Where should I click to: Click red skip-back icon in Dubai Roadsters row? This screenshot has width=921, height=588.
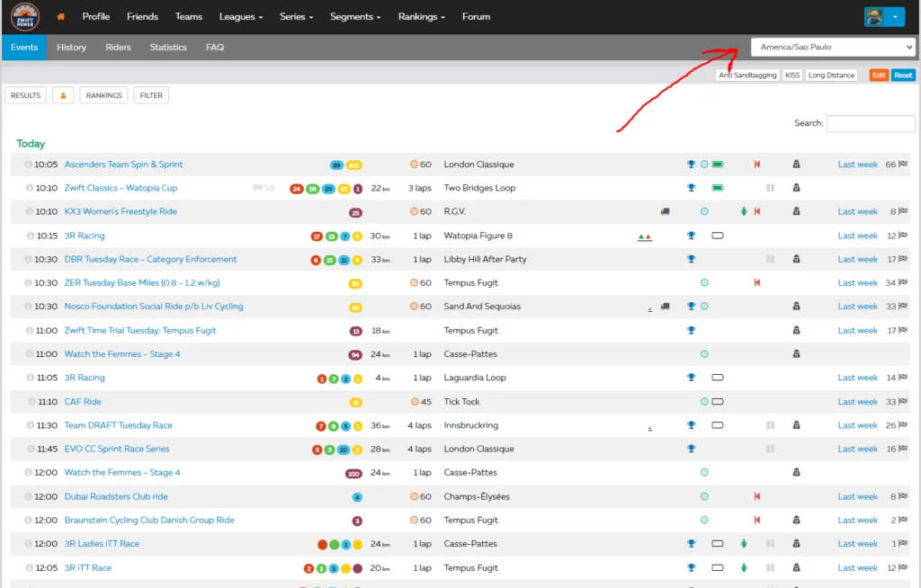[757, 496]
